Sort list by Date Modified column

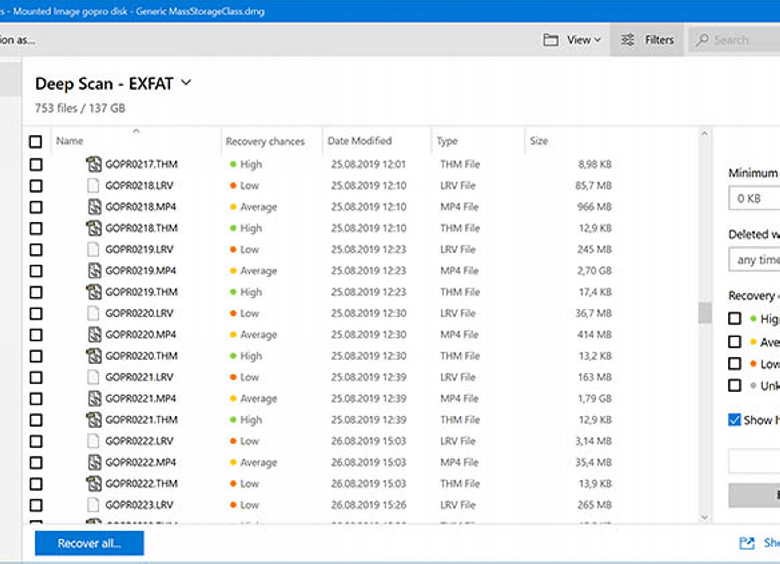(360, 141)
